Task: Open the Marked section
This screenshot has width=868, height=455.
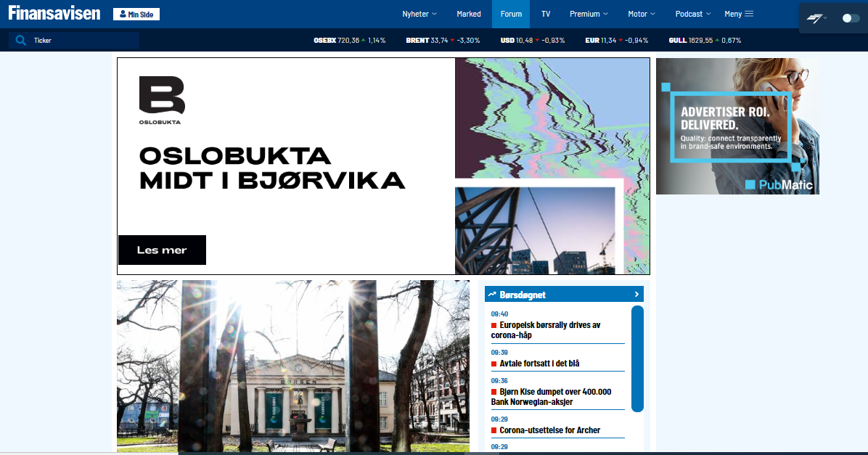Action: pyautogui.click(x=468, y=14)
